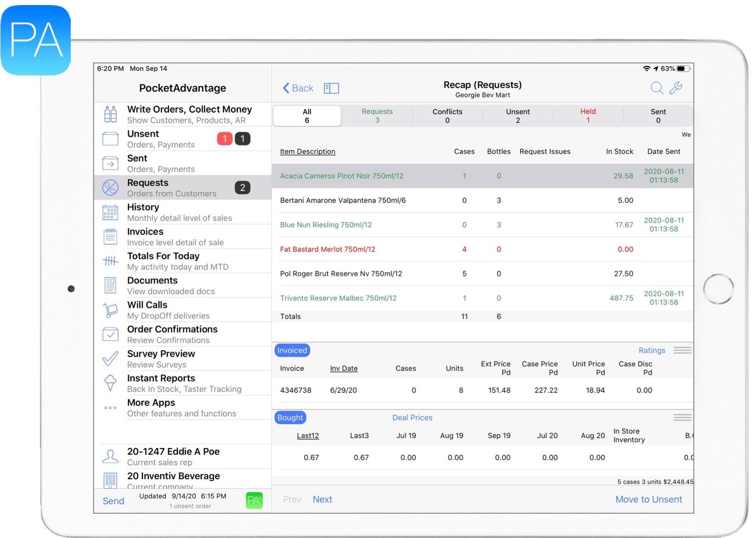Click Will Calls hand truck icon

point(110,310)
